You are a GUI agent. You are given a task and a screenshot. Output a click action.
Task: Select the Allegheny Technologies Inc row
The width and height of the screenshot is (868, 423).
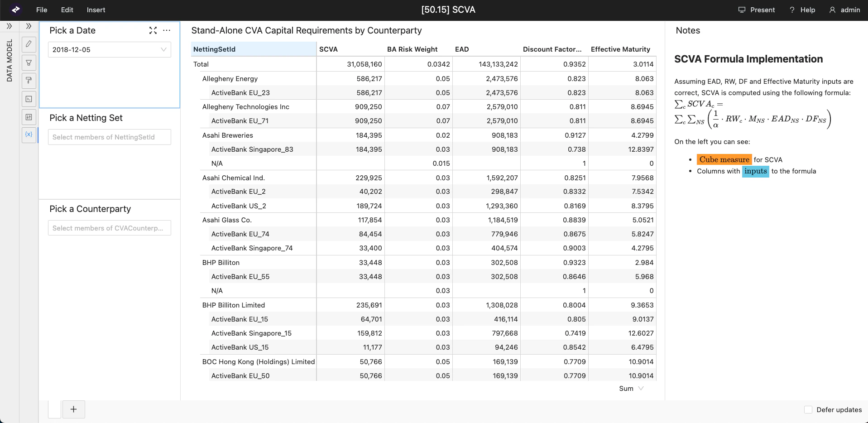coord(246,107)
